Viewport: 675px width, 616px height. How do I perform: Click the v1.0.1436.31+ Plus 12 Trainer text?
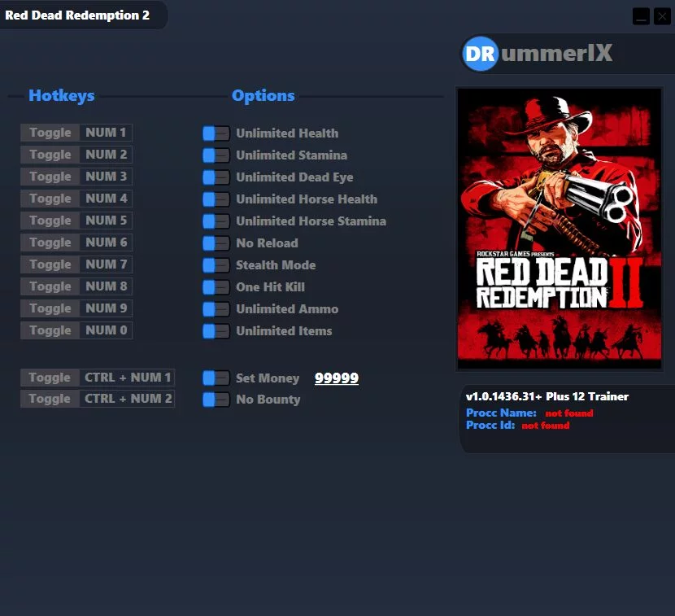coord(547,396)
